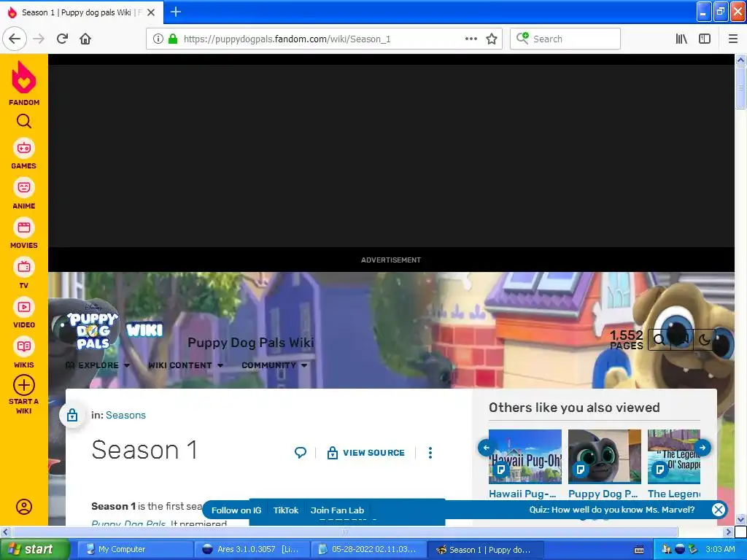
Task: Click the vertical scrollbar up arrow
Action: coord(740,60)
